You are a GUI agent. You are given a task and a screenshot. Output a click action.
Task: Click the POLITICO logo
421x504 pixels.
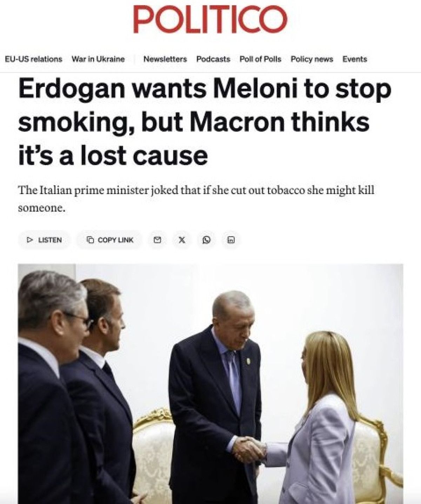[210, 20]
